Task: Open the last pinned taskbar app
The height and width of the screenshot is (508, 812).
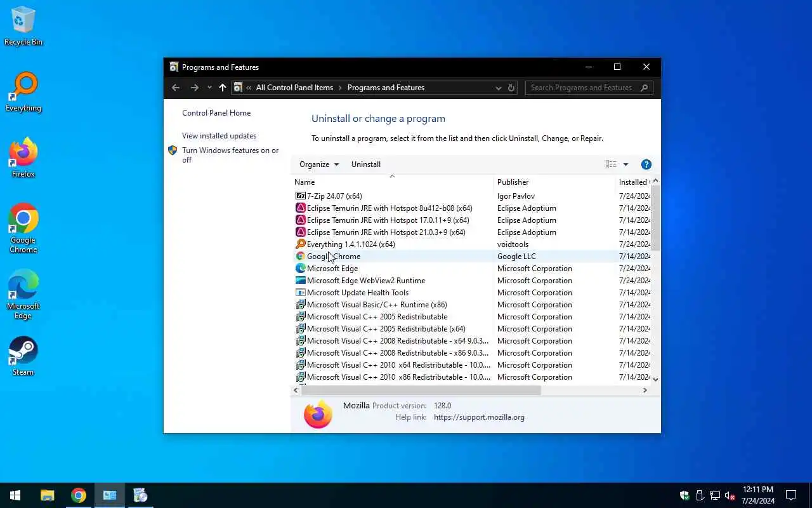Action: [x=140, y=495]
